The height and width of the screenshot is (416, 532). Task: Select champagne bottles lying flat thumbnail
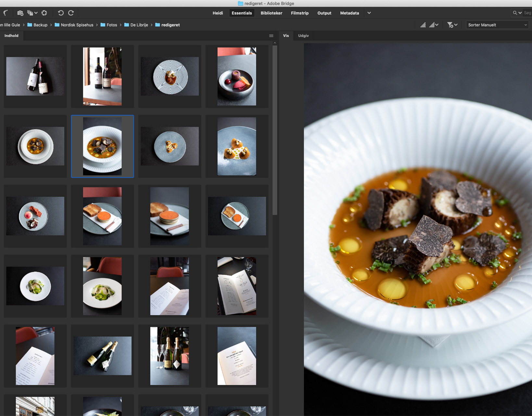point(102,356)
